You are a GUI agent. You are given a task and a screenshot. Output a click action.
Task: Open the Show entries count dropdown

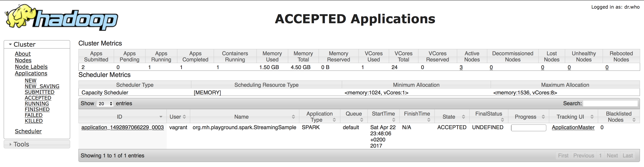(105, 104)
